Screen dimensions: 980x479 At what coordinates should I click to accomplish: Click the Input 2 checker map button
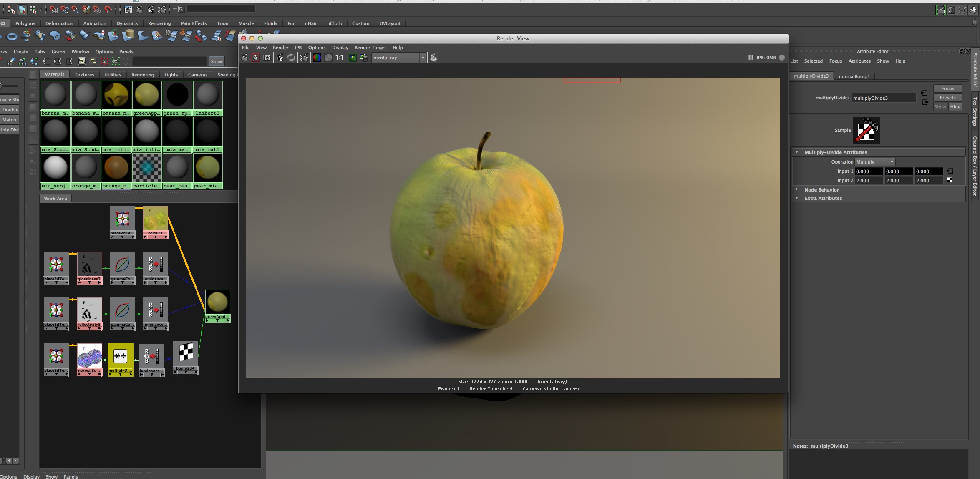950,180
